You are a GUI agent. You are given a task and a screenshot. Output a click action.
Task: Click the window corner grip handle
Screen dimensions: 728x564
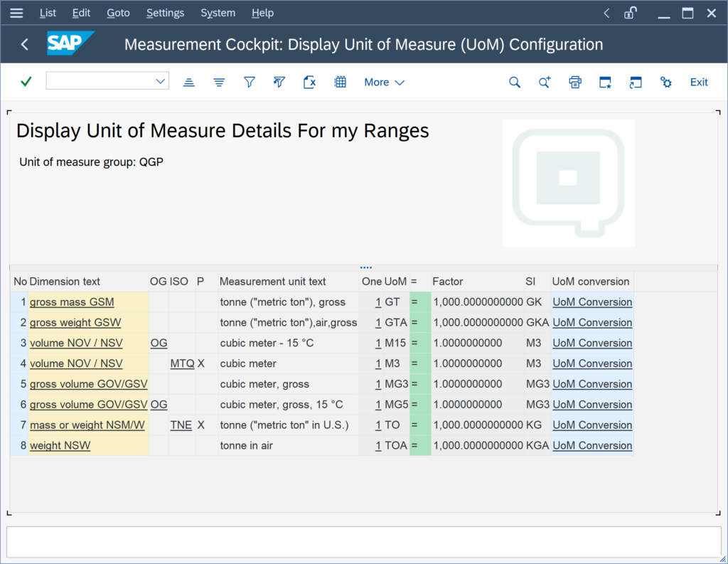click(x=722, y=559)
